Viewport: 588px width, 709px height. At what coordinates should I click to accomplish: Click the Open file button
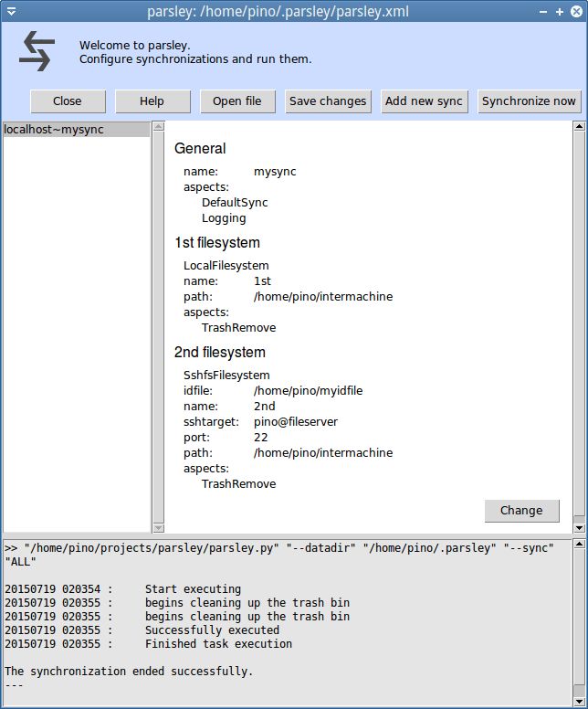[236, 101]
